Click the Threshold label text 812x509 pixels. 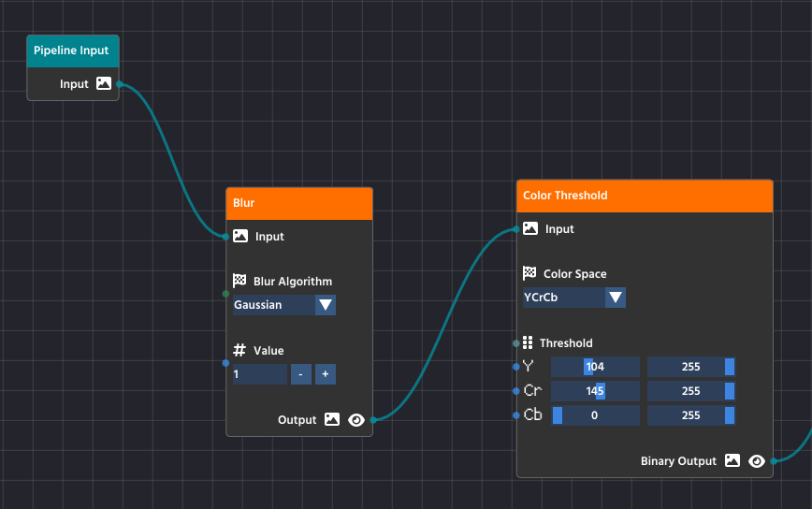click(566, 342)
